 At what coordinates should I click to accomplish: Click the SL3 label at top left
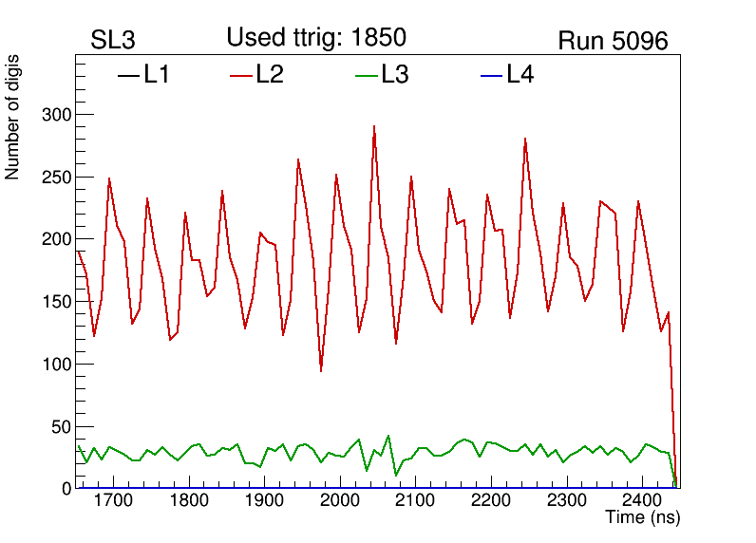113,41
